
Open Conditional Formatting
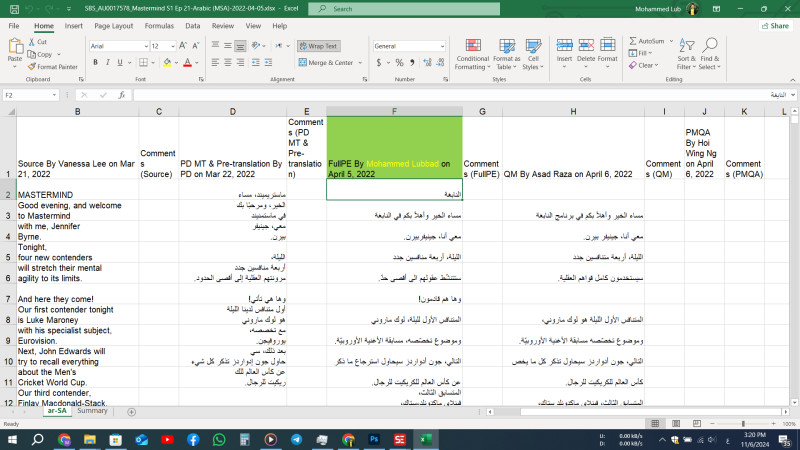click(x=471, y=55)
